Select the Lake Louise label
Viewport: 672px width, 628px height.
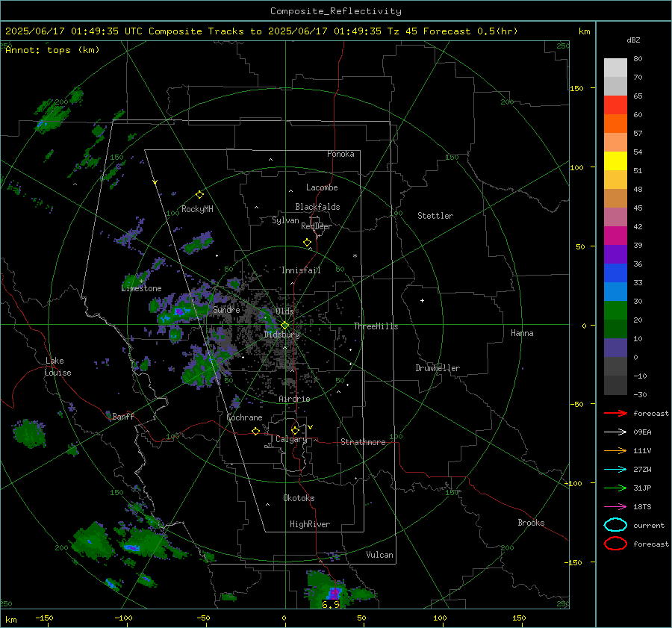coord(57,367)
